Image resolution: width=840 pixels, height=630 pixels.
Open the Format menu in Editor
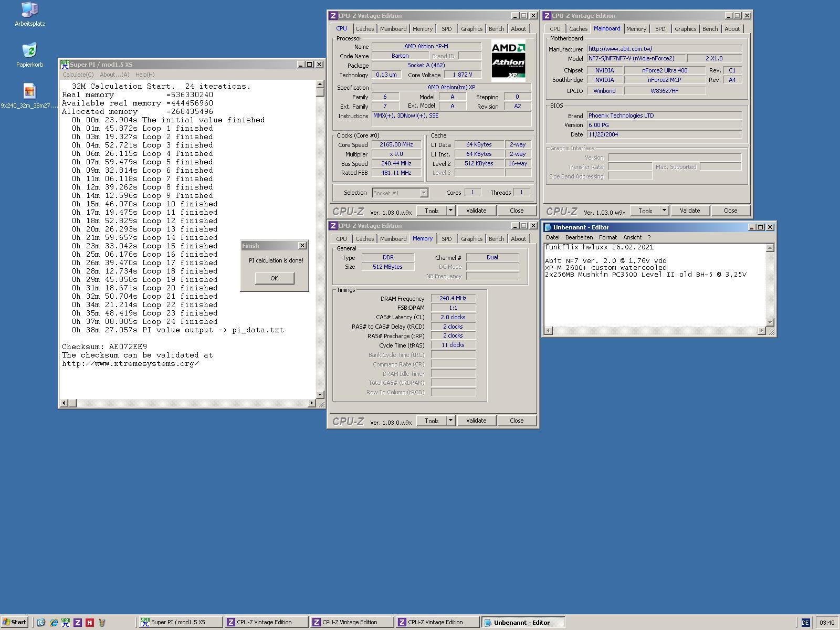(x=608, y=237)
